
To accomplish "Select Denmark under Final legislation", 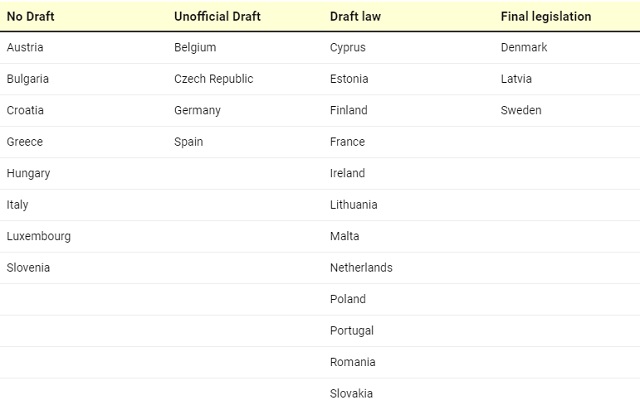I will [x=524, y=48].
